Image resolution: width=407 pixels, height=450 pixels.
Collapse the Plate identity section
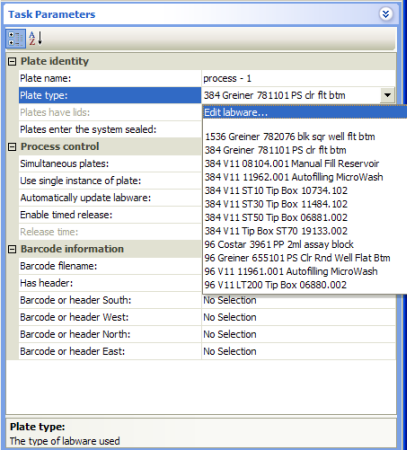tap(12, 61)
